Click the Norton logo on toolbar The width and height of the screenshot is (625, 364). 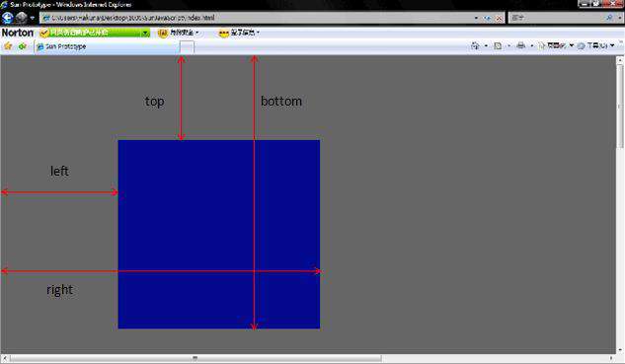point(18,33)
